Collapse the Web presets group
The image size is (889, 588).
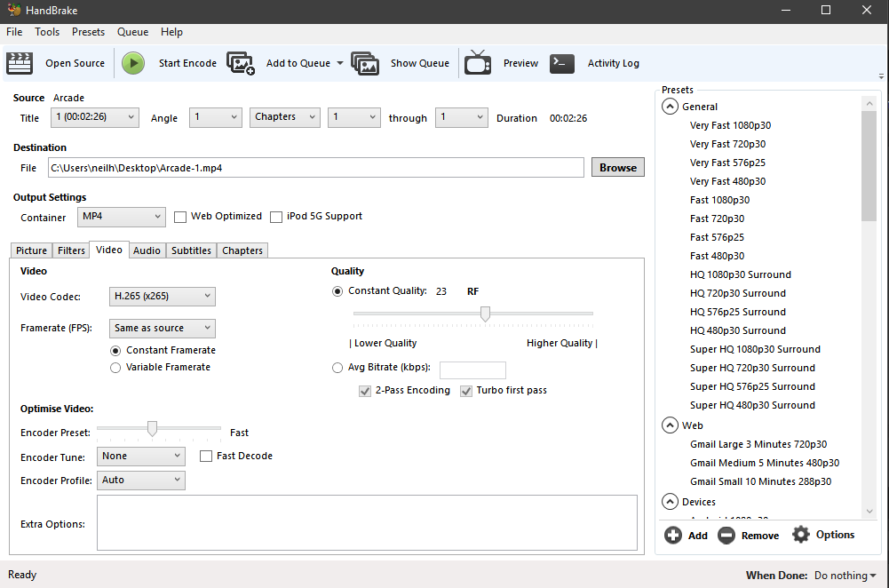[x=670, y=425]
